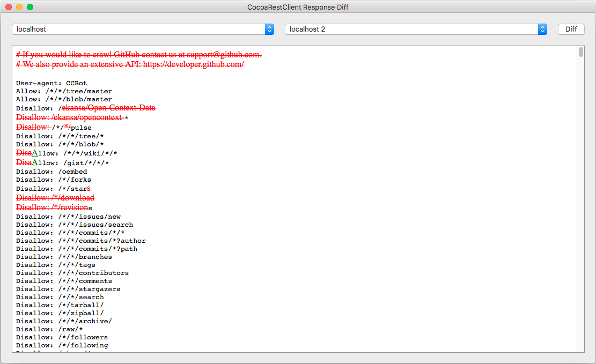Click the 'Disallow: /*/*/blob/*' line
The height and width of the screenshot is (364, 596).
coord(60,144)
